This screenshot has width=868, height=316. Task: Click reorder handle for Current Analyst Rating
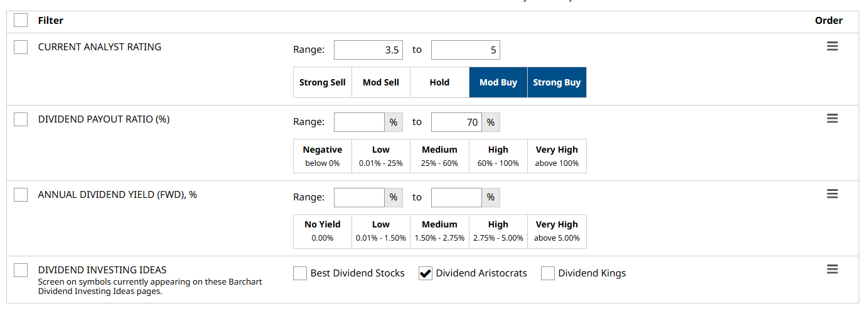(832, 46)
